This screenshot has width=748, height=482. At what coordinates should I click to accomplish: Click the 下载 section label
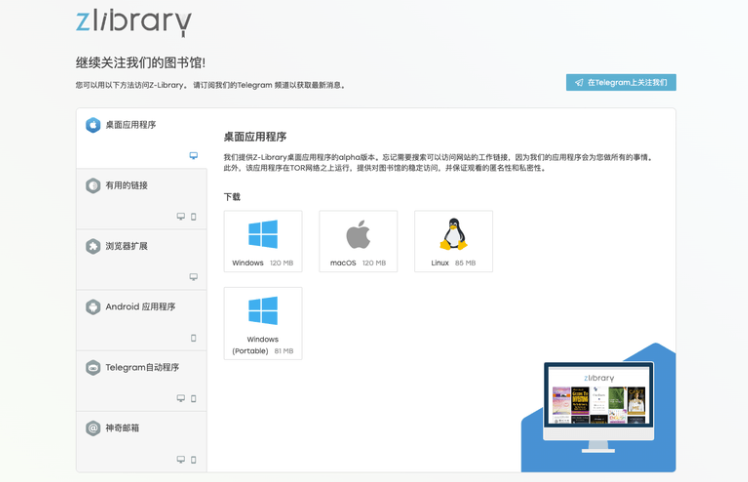[232, 197]
